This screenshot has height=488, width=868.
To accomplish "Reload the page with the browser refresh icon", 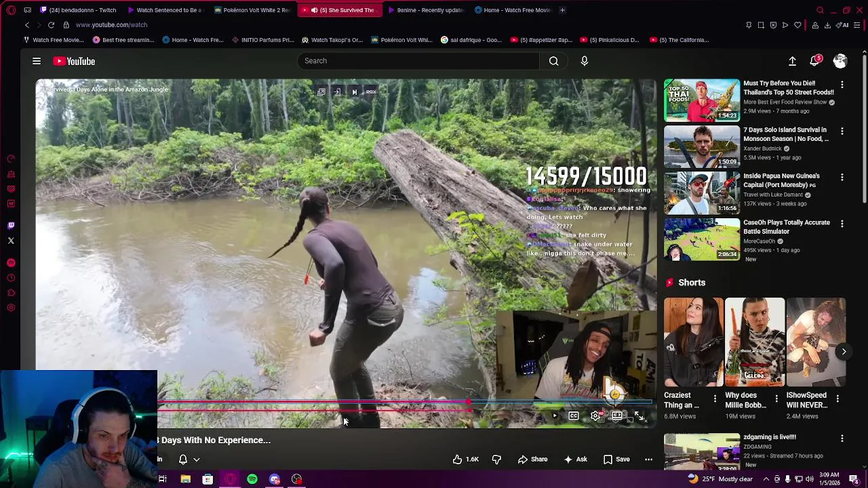I will 51,25.
